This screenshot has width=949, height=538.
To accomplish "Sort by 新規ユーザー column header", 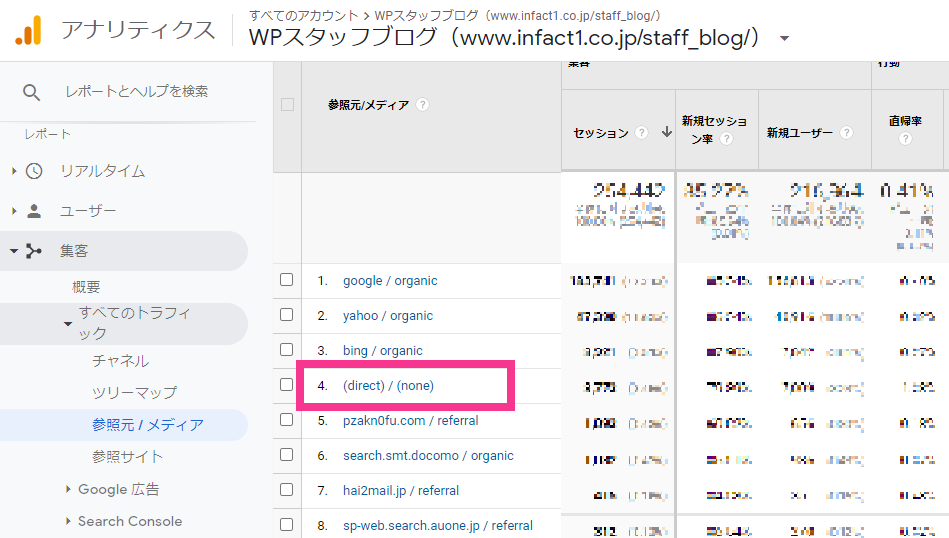I will click(x=800, y=133).
